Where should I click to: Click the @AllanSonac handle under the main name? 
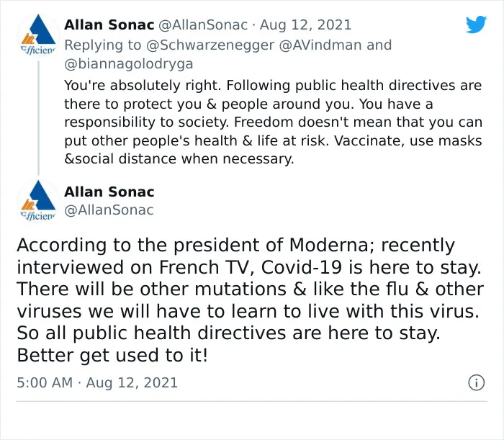point(109,210)
